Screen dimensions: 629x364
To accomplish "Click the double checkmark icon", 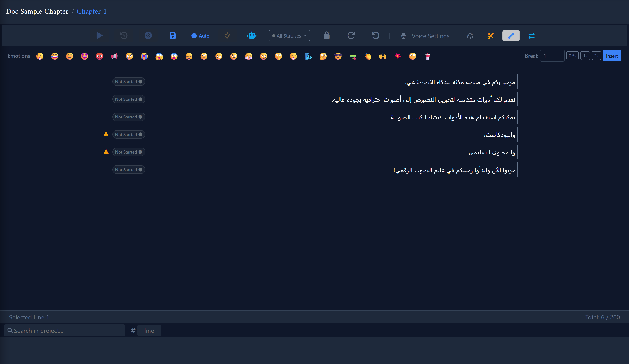I will (227, 36).
